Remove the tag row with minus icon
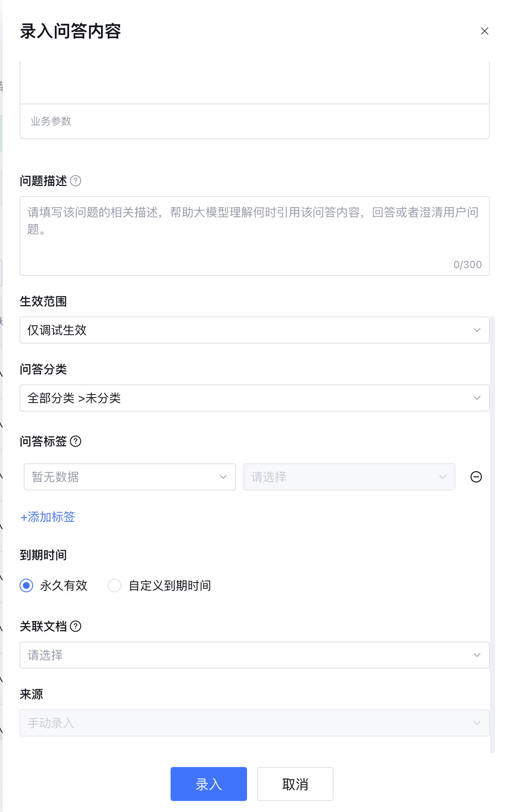The width and height of the screenshot is (511, 812). pos(476,477)
